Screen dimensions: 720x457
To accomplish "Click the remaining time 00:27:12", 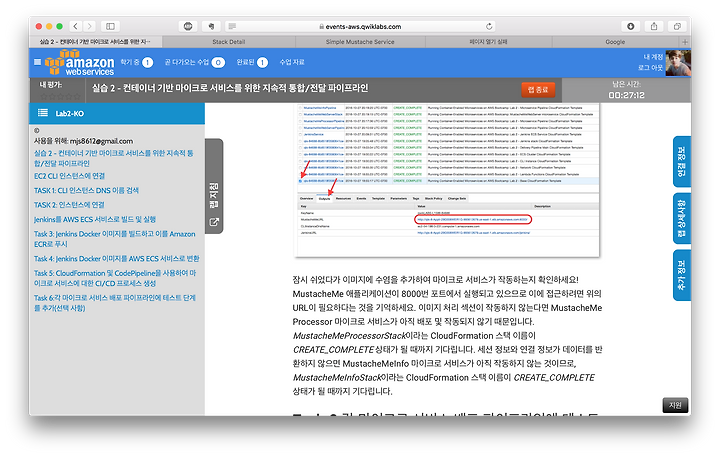I will coord(626,96).
